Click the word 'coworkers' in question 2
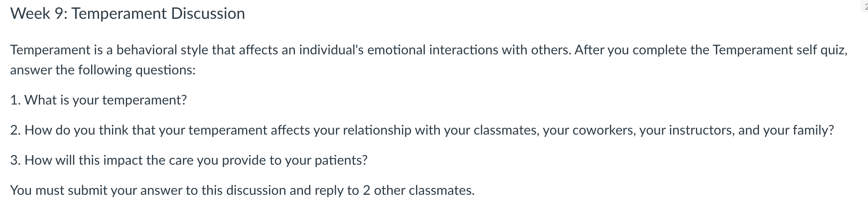868x209 pixels. [604, 130]
